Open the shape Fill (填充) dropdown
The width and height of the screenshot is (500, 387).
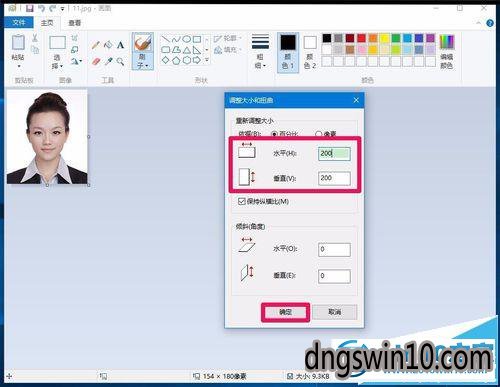tap(228, 50)
